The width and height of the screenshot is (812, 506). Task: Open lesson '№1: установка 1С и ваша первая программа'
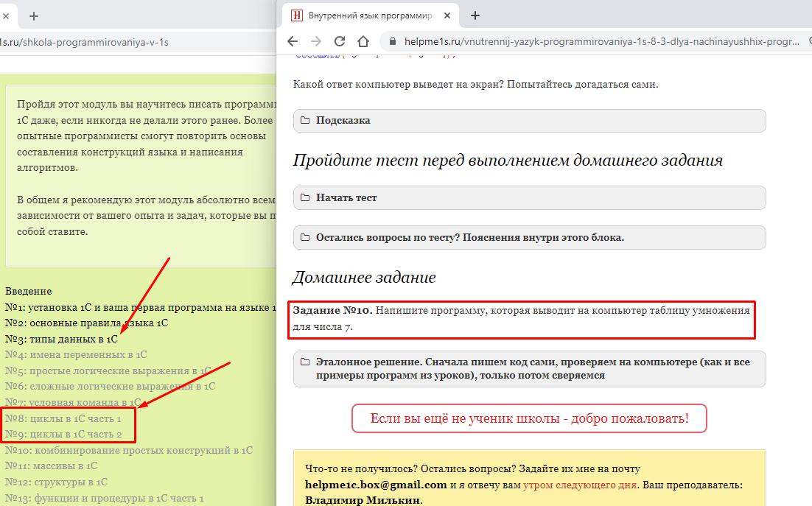[x=141, y=307]
